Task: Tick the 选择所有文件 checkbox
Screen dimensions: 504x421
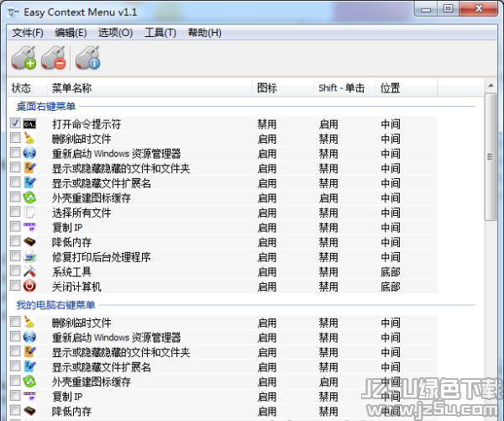Action: point(15,212)
